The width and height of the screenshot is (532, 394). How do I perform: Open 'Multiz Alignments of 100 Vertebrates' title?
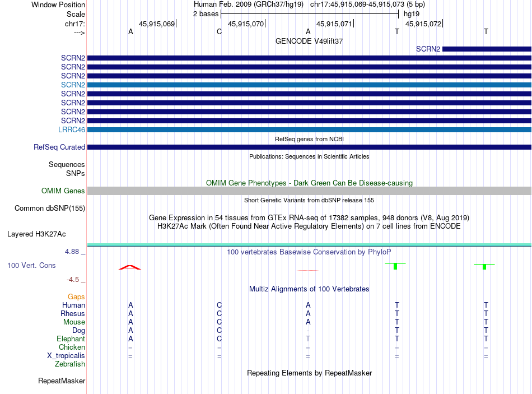pos(309,289)
